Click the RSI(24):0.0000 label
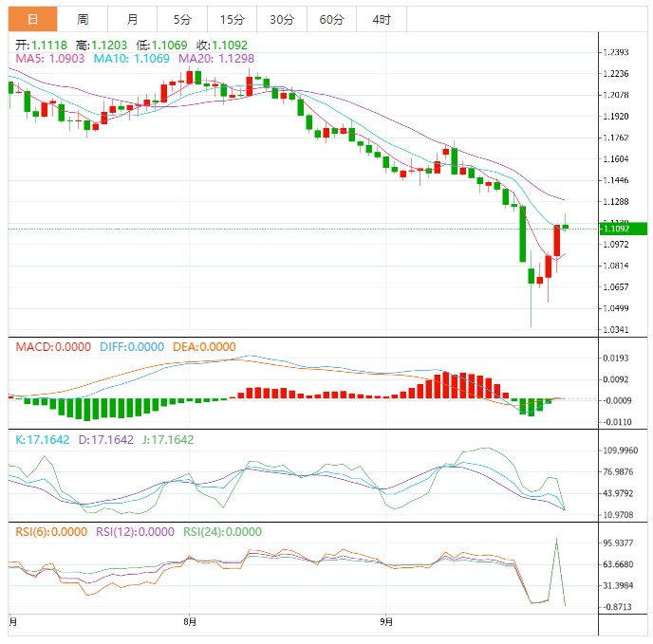 point(222,532)
